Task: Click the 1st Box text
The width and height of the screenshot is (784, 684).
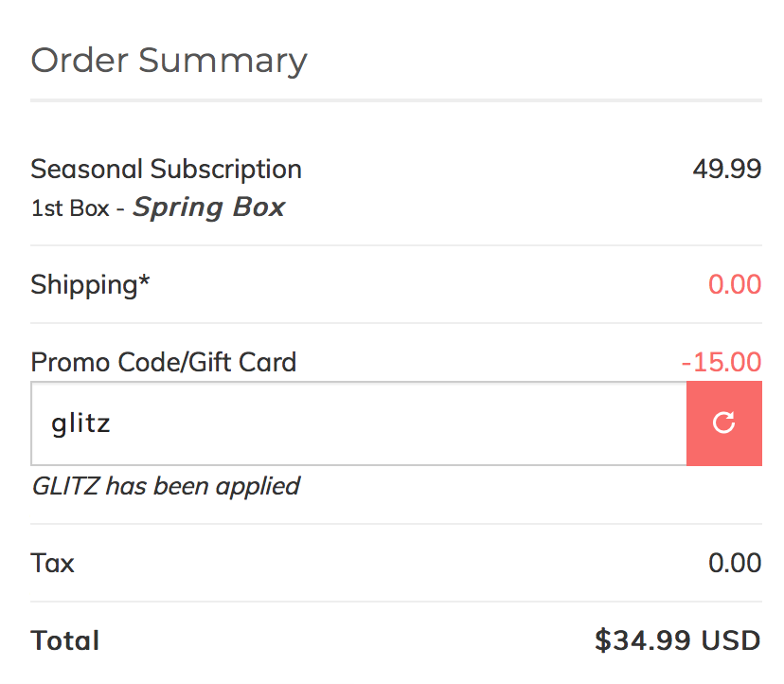Action: coord(70,208)
